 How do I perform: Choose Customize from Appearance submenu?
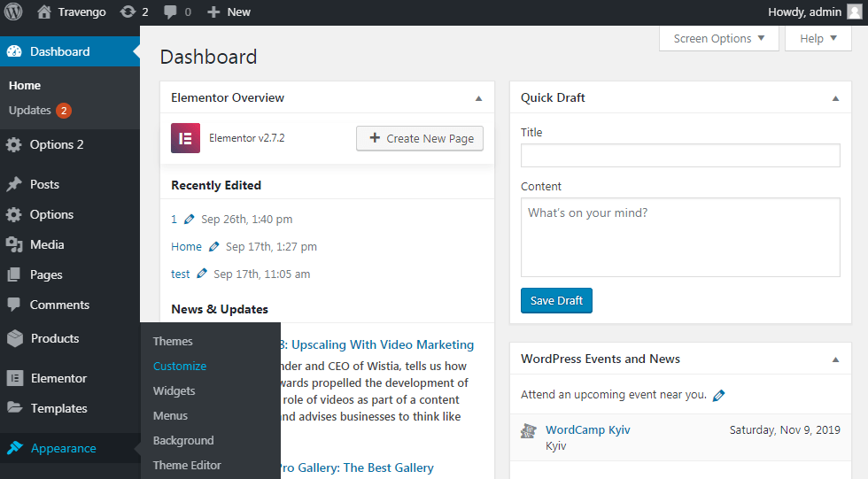(180, 367)
